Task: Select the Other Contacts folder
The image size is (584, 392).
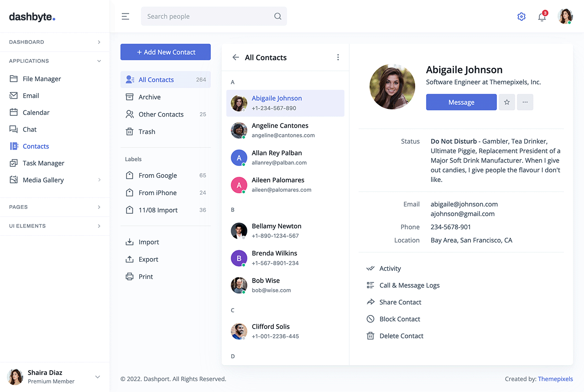Action: (x=161, y=114)
